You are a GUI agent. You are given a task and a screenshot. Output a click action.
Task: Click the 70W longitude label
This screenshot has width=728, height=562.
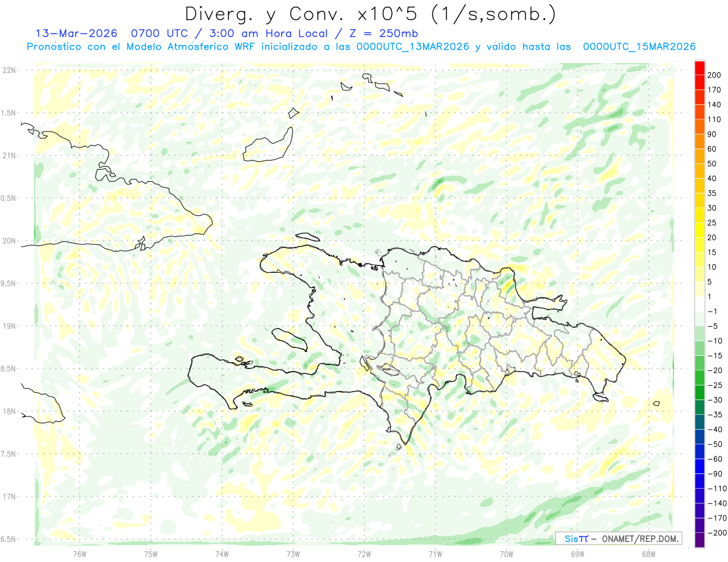point(507,554)
